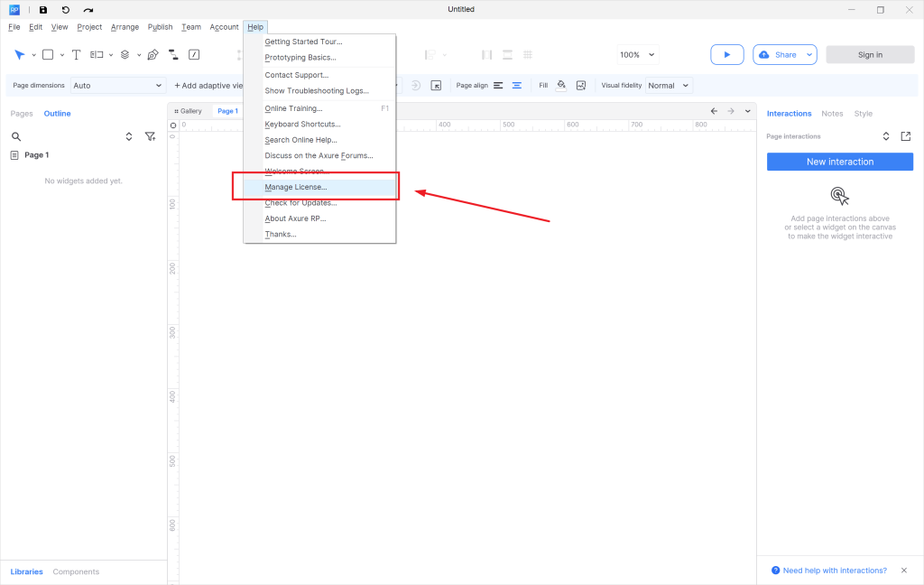Expand the Visual fidelity Normal dropdown

pos(668,86)
